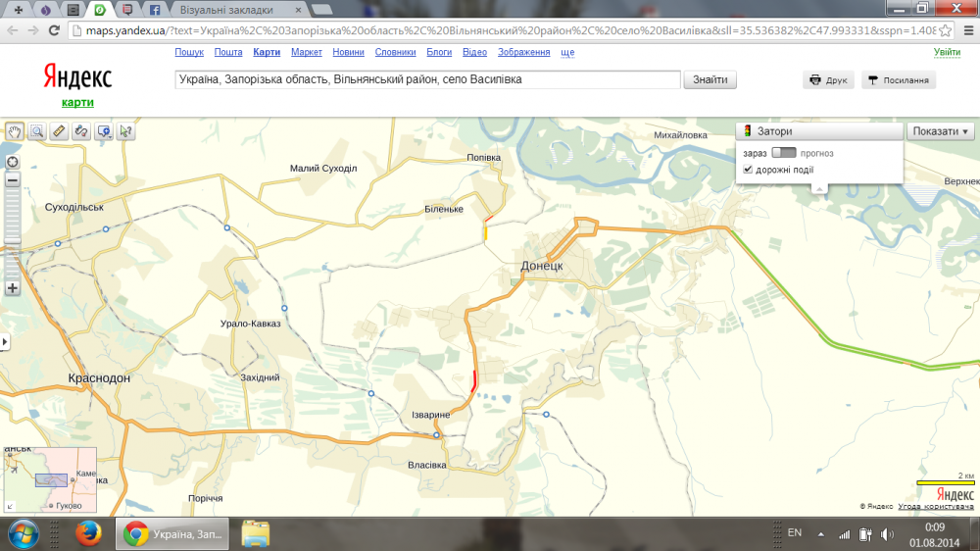Click the Посилання link button
This screenshot has height=551, width=980.
point(898,80)
